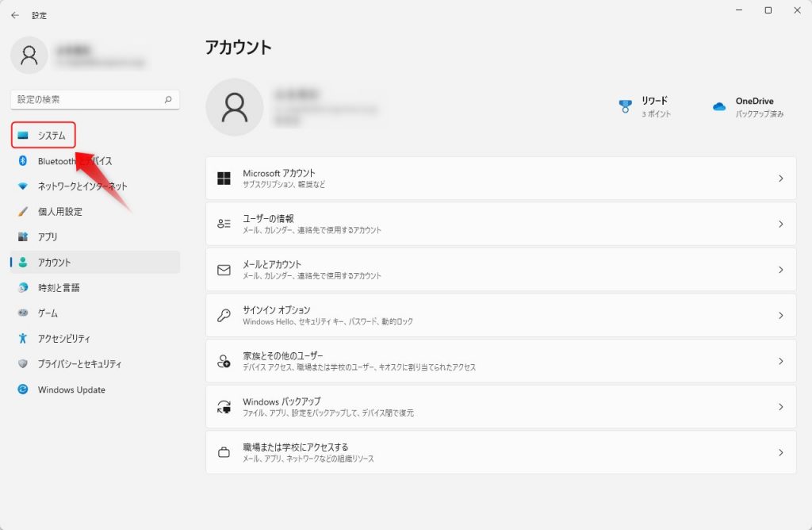812x530 pixels.
Task: Click the key icon for サインイン オプション
Action: pyautogui.click(x=224, y=315)
